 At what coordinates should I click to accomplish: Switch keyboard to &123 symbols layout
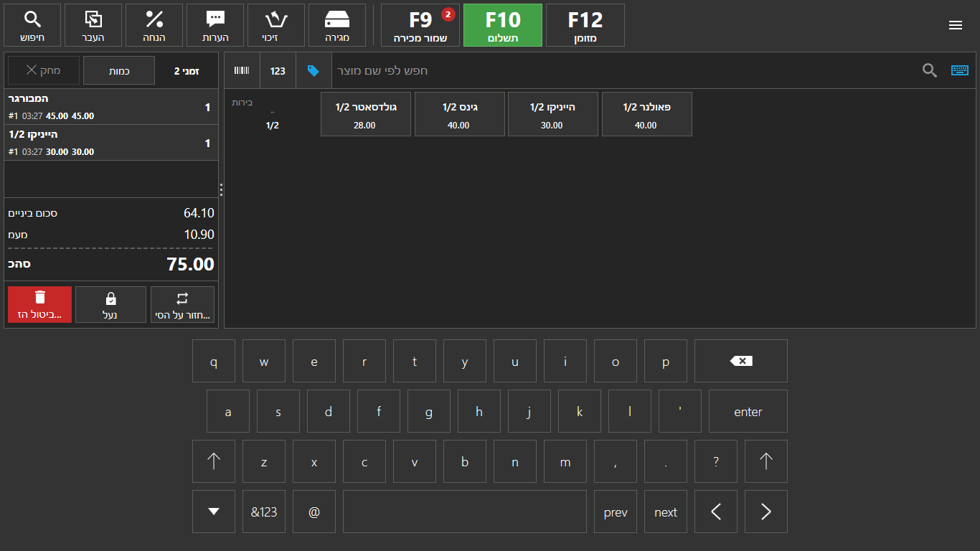click(x=264, y=512)
